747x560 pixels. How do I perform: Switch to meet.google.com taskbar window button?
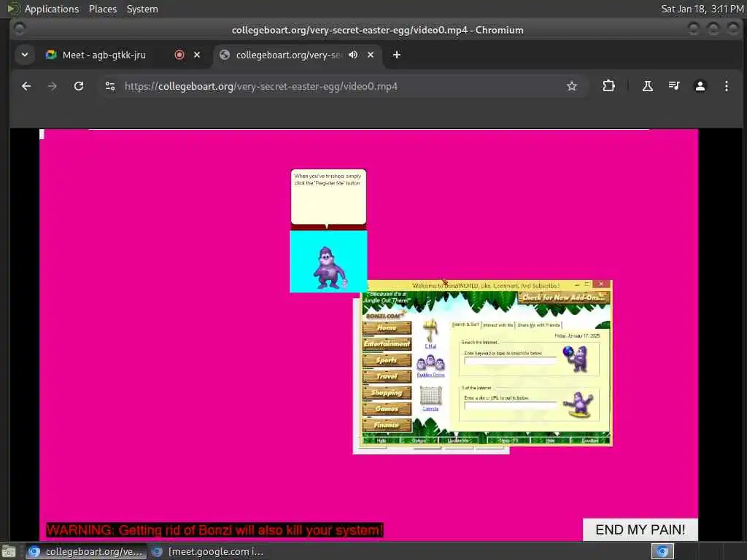[x=209, y=551]
